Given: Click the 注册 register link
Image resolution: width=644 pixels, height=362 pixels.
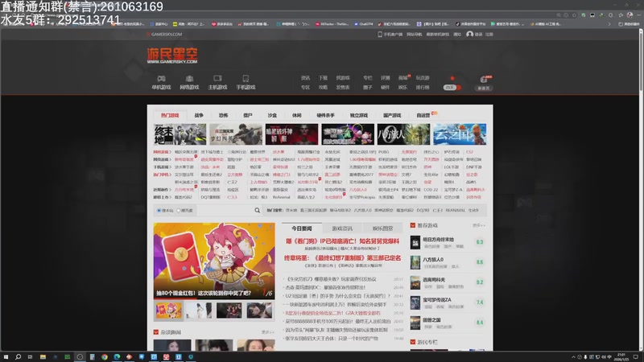Looking at the screenshot, I should point(489,35).
